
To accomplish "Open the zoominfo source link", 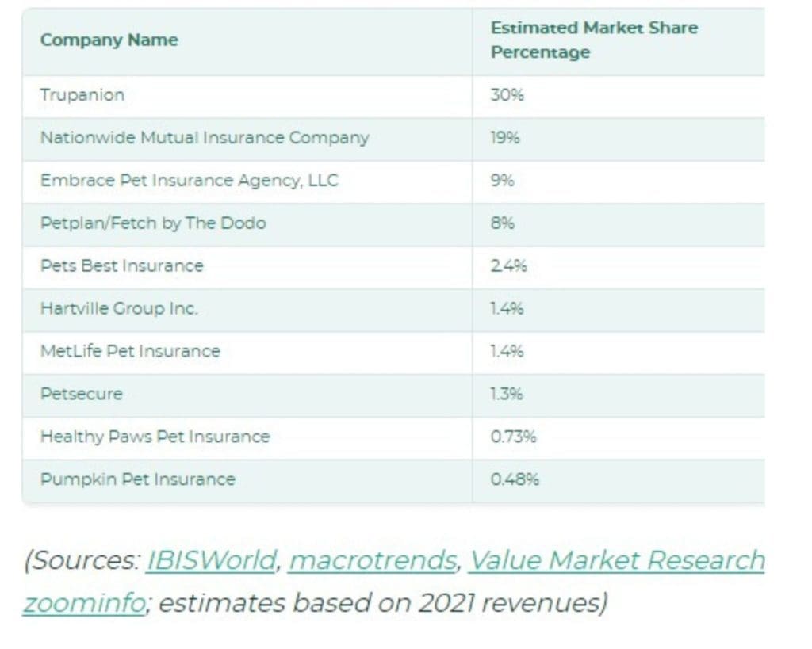I will [84, 603].
